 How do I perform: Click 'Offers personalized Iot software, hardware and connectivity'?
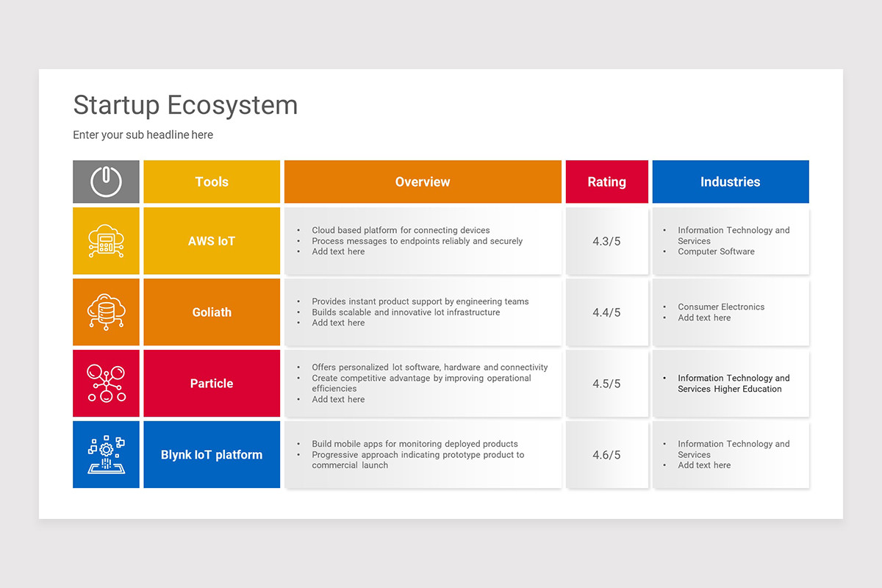point(430,367)
